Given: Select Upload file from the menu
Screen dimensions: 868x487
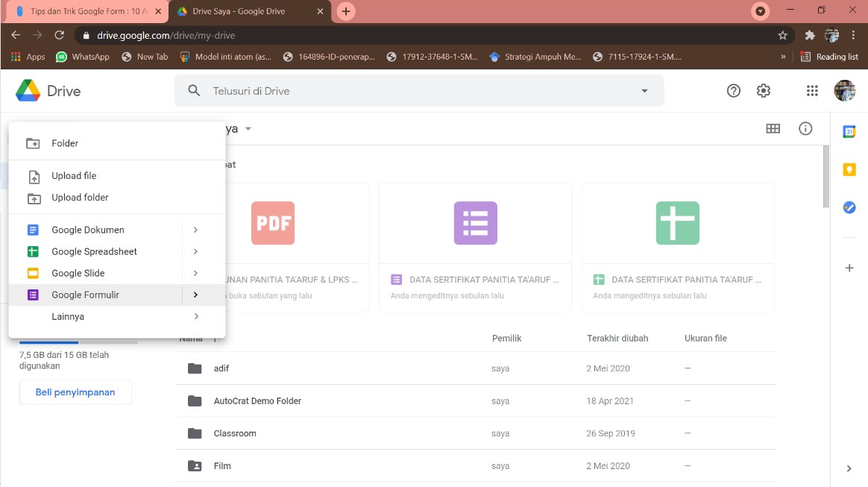Looking at the screenshot, I should pos(74,175).
